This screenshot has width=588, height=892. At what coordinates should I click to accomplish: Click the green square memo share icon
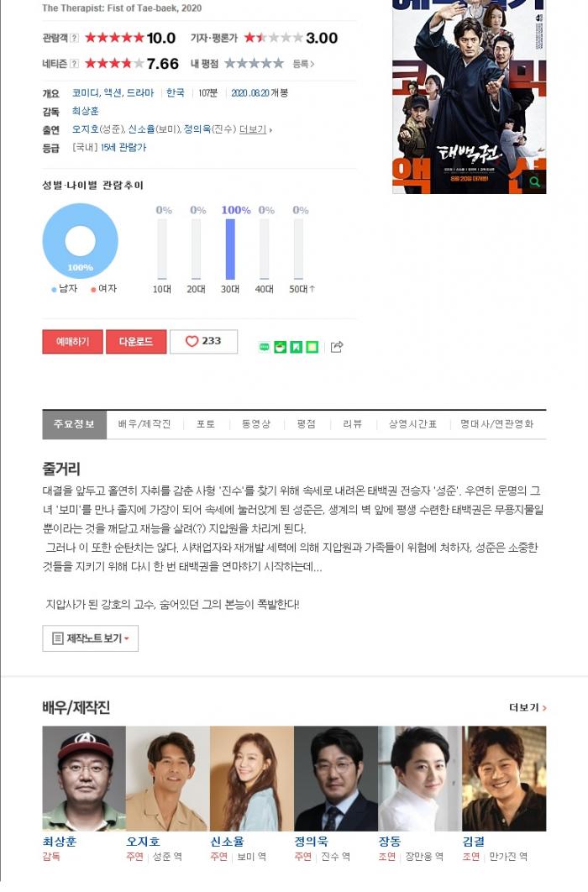[x=312, y=346]
